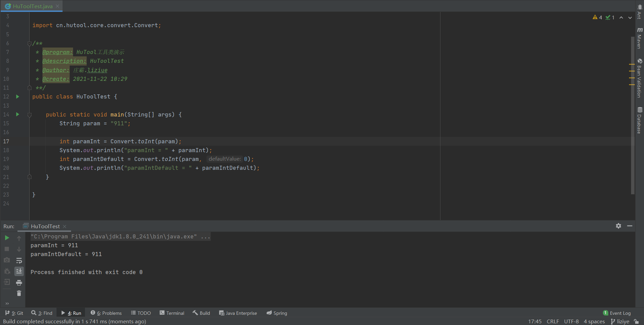Screen dimensions: 644x325
Task: Rerun HuToolTest in the Run panel
Action: 7,238
